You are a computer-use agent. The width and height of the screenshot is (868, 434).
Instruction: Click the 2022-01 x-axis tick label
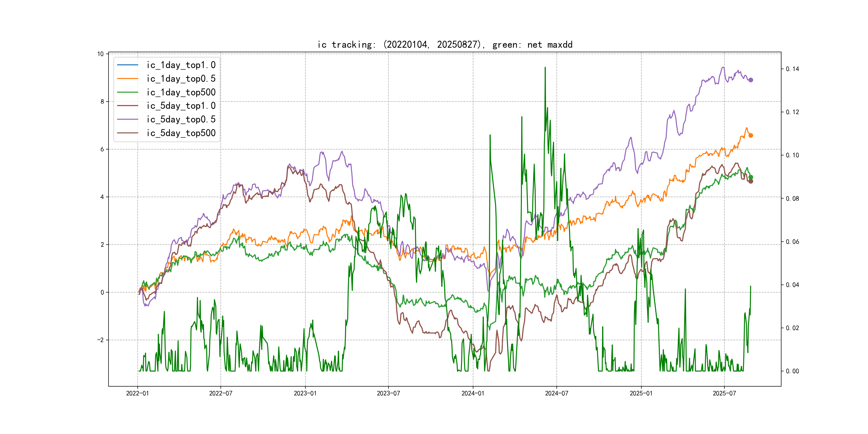click(137, 393)
